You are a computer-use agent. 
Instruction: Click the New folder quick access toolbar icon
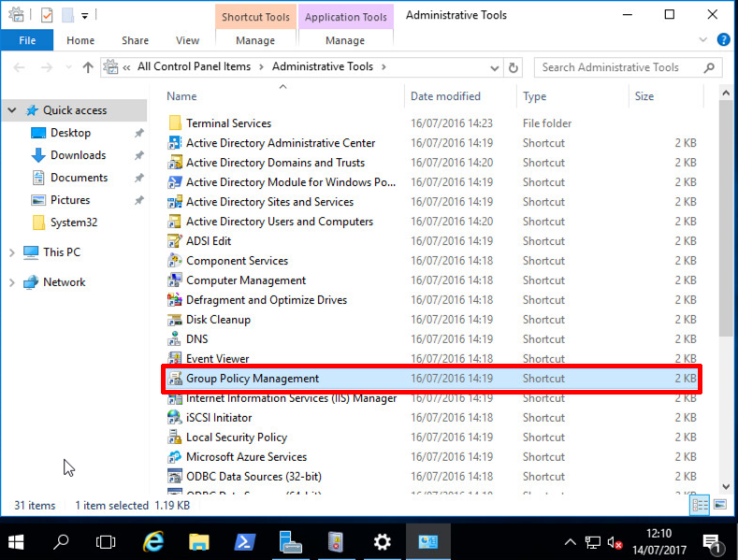[x=67, y=16]
